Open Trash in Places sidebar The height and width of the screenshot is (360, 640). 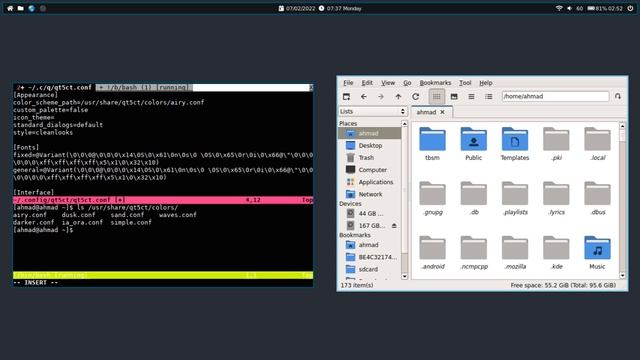(x=370, y=158)
